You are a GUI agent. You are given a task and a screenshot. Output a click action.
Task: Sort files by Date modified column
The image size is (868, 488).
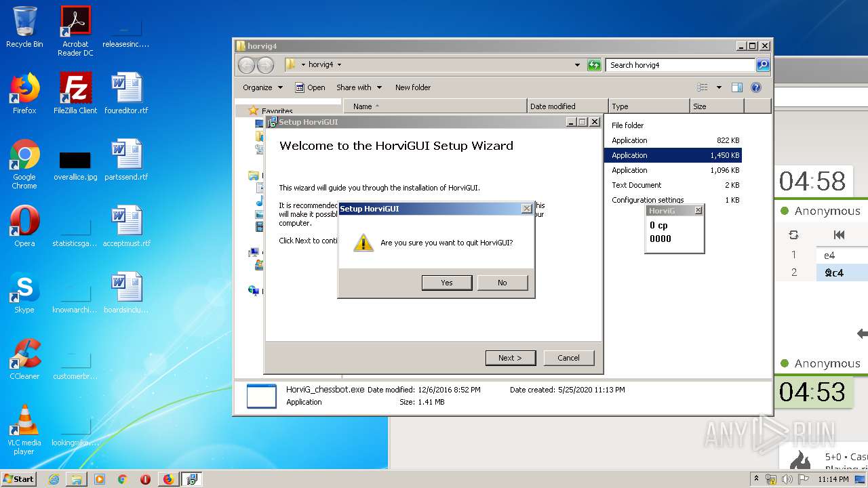pos(567,106)
